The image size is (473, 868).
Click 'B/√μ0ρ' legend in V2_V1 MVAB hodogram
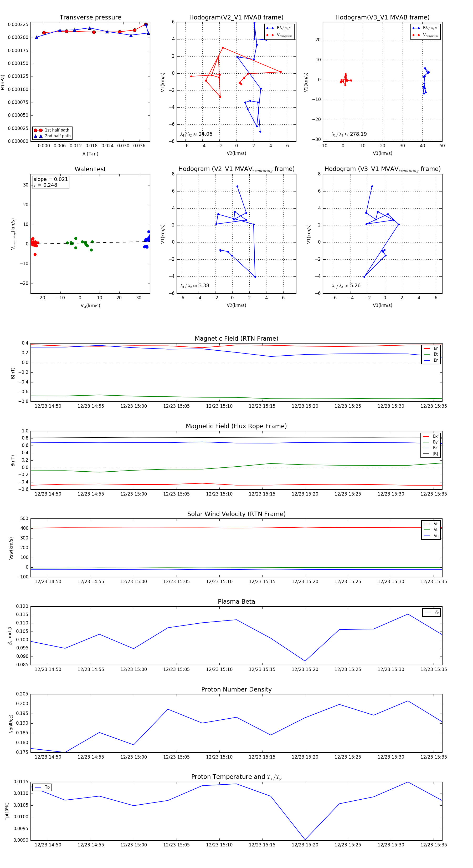click(279, 28)
